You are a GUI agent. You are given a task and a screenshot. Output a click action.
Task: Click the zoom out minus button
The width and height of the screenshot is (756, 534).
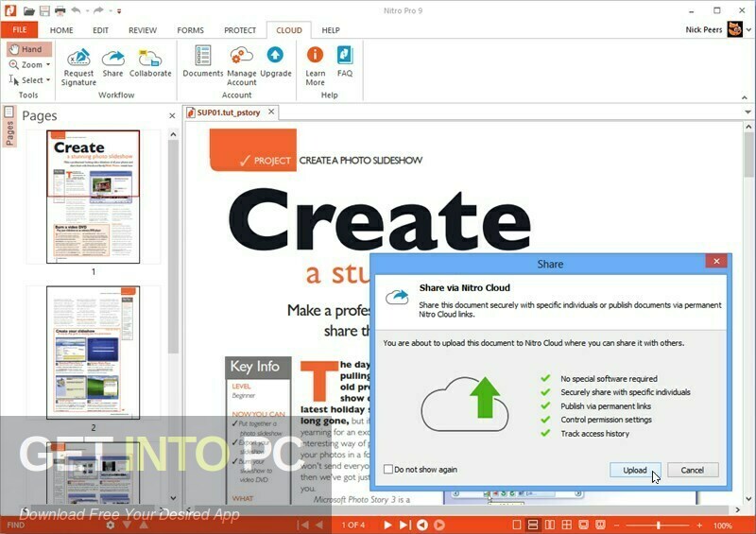tap(617, 525)
